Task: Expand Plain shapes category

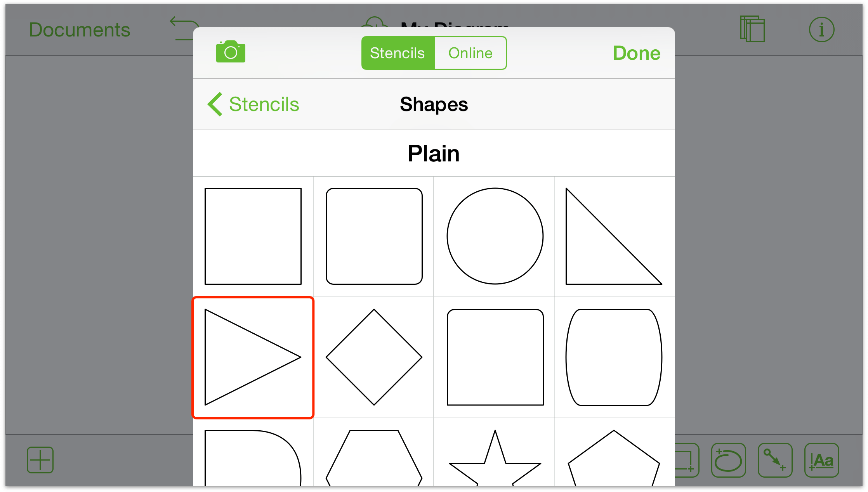Action: (433, 153)
